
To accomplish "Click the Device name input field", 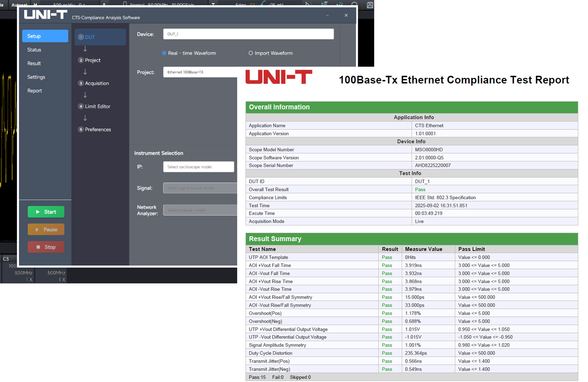I will pyautogui.click(x=248, y=34).
